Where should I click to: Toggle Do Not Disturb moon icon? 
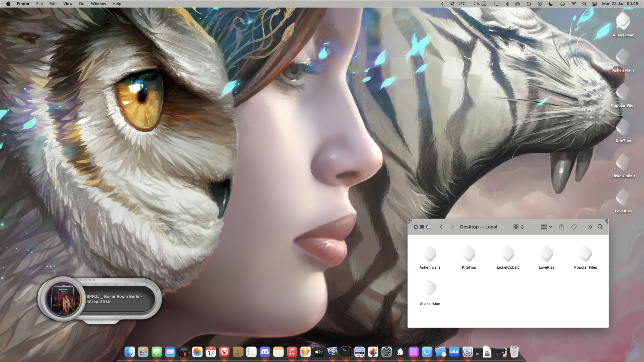(x=551, y=4)
